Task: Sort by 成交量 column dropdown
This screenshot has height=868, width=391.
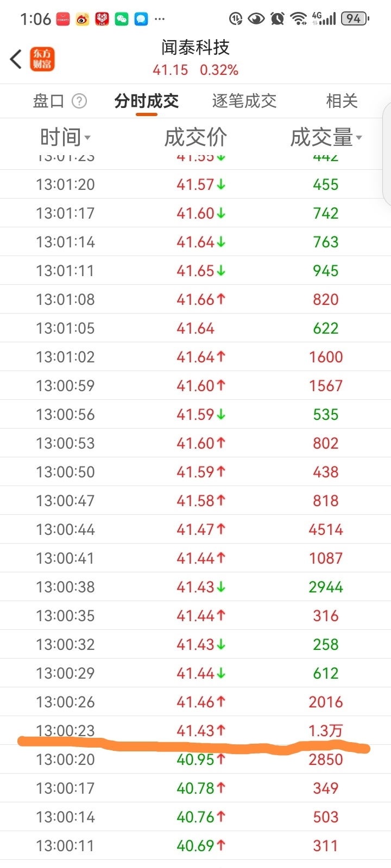Action: [326, 138]
